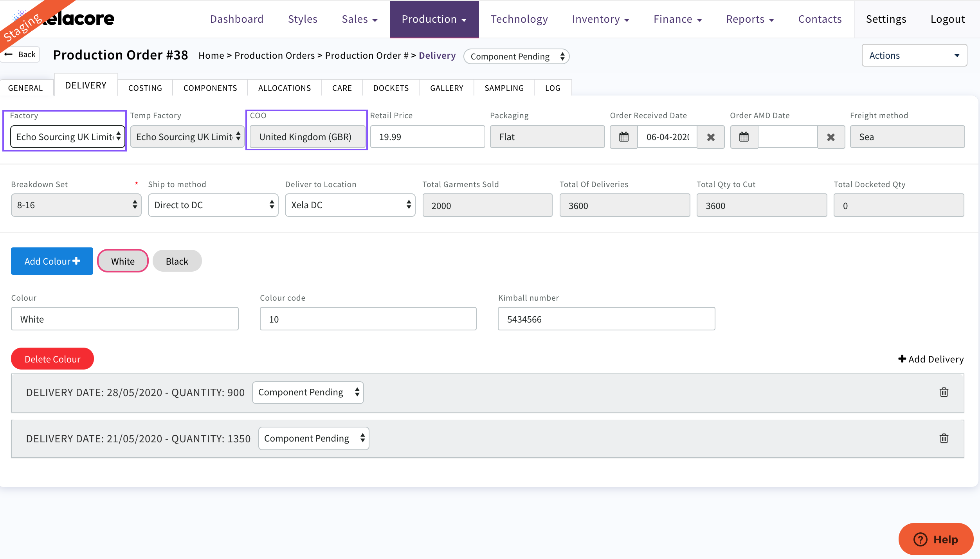Clear the Order AMD Date field
980x559 pixels.
click(830, 137)
